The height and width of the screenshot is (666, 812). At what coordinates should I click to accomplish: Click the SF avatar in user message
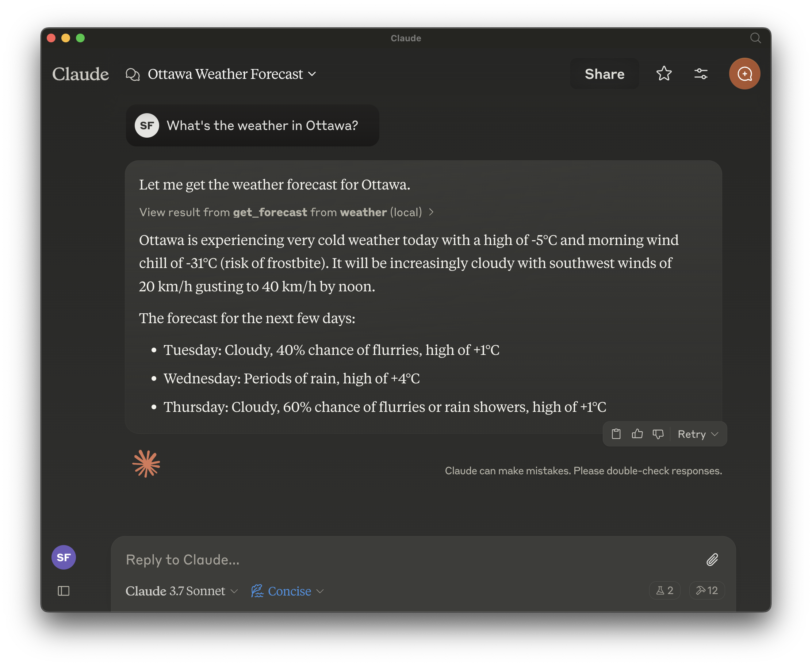[x=147, y=126]
